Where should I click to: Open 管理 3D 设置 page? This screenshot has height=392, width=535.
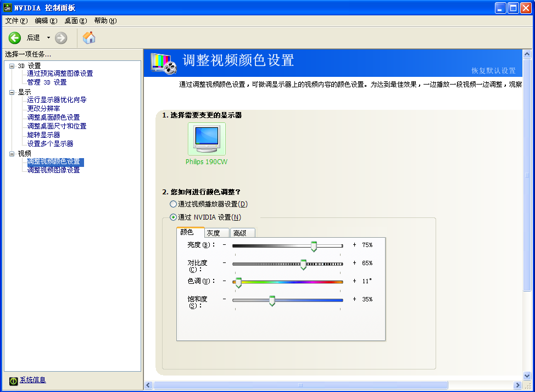pyautogui.click(x=47, y=82)
